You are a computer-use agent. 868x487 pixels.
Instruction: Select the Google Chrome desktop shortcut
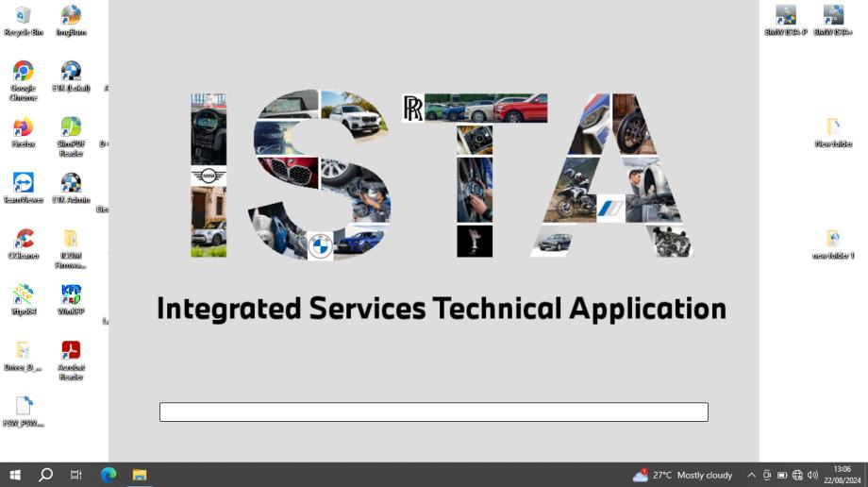[x=24, y=81]
